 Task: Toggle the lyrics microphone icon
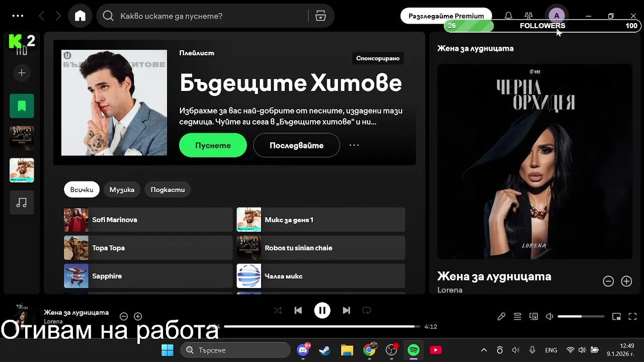click(x=501, y=316)
